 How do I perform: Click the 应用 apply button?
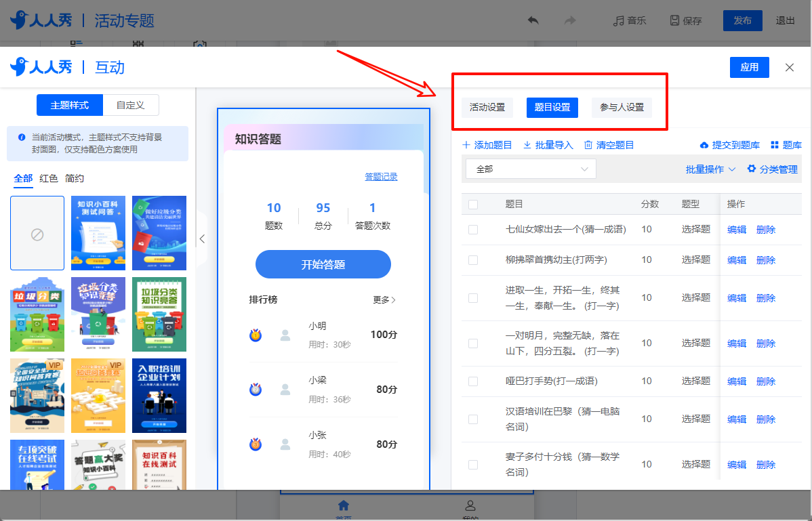(750, 67)
